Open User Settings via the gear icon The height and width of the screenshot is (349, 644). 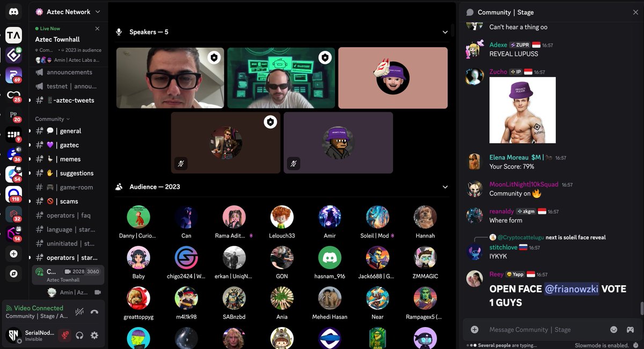pos(94,335)
